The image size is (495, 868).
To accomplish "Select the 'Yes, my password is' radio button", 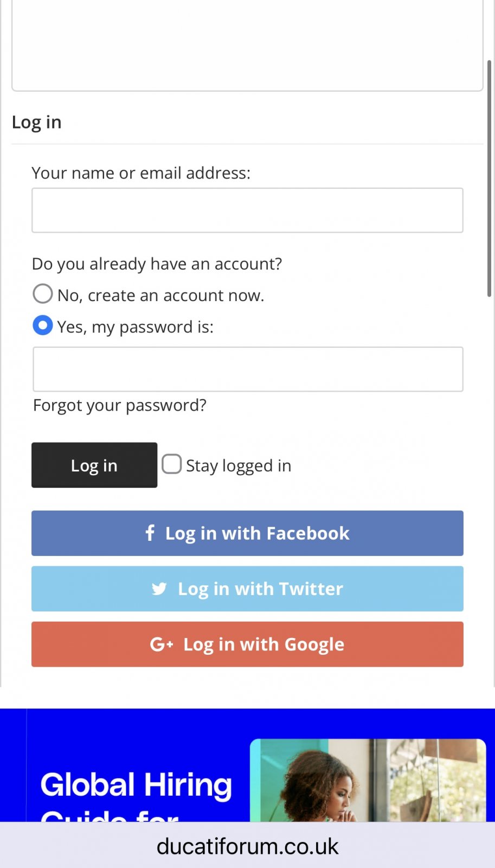I will pos(43,325).
